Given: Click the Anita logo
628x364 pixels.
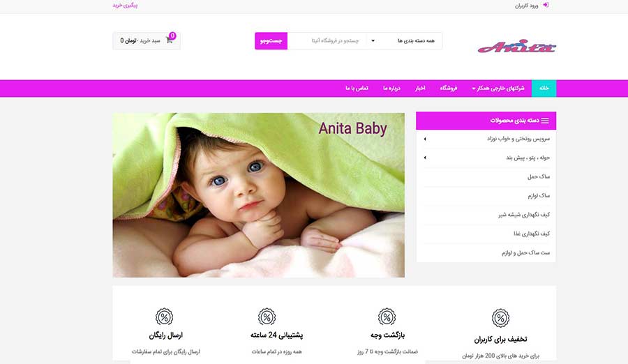Looking at the screenshot, I should (516, 47).
